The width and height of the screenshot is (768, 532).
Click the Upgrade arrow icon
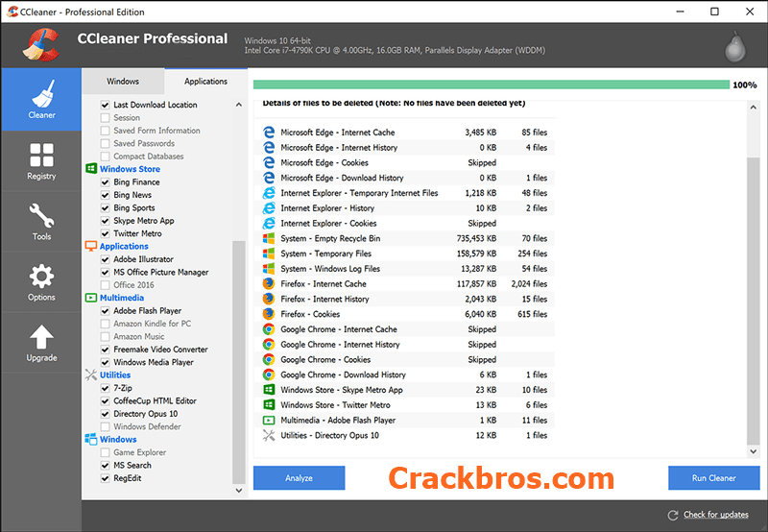click(41, 337)
